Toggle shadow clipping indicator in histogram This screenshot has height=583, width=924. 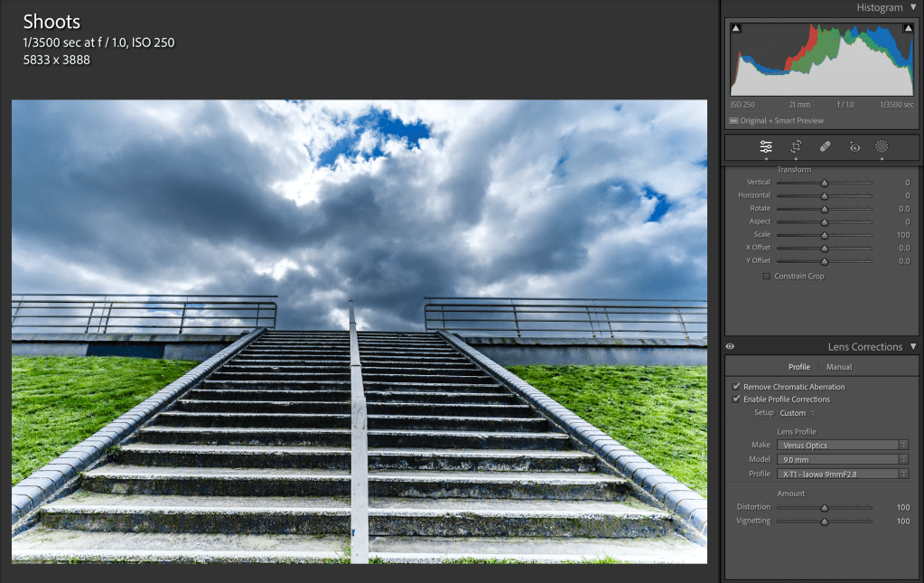tap(735, 29)
